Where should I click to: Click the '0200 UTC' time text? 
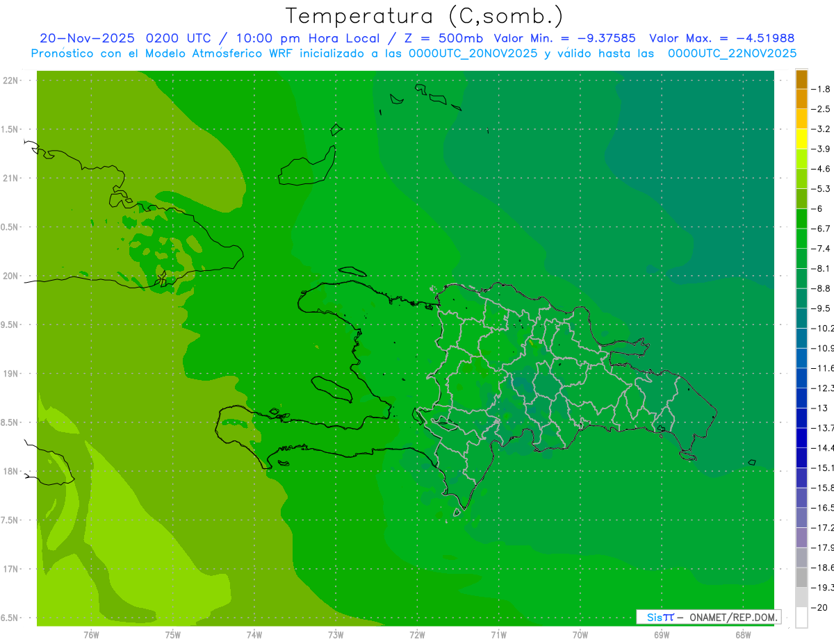[178, 38]
